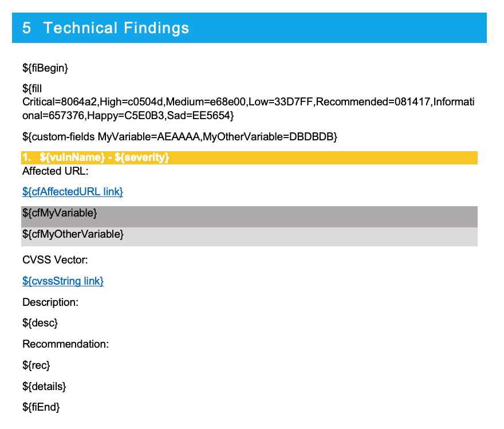The height and width of the screenshot is (429, 504).
Task: Click the Description: label
Action: coord(50,302)
